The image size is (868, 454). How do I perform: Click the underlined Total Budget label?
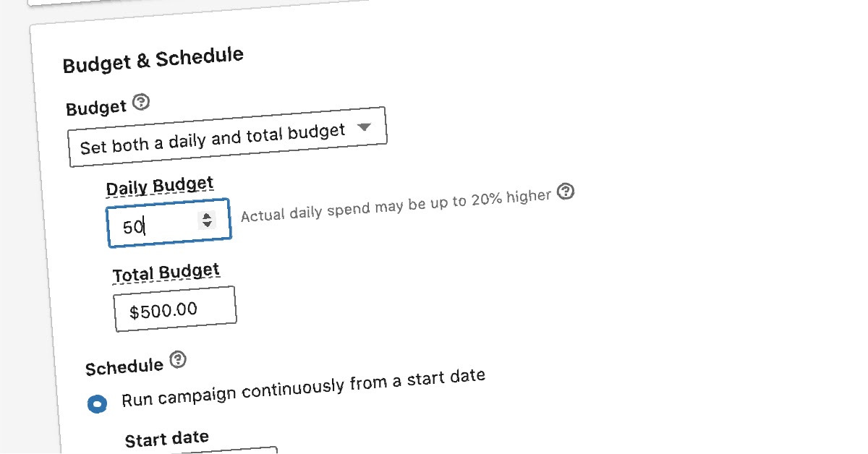[166, 273]
